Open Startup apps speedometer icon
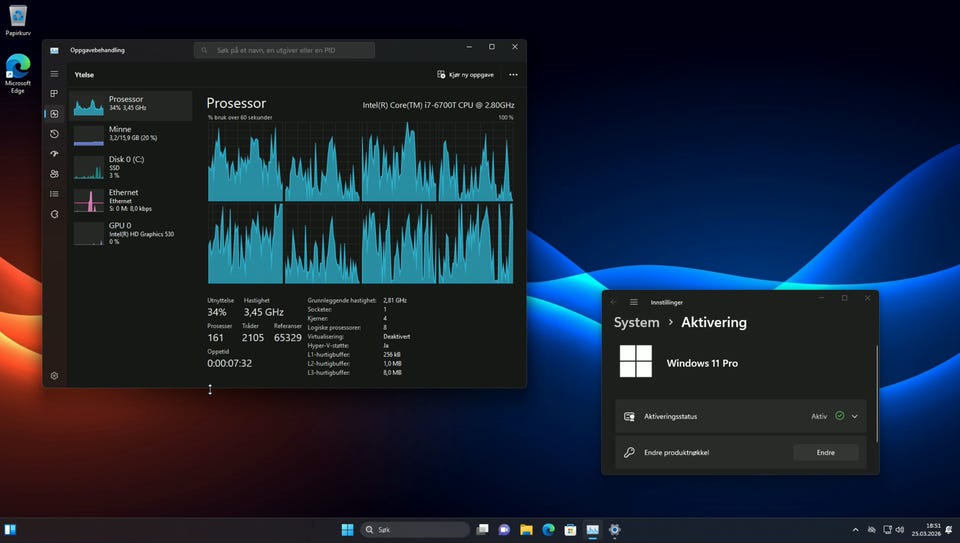 click(54, 154)
